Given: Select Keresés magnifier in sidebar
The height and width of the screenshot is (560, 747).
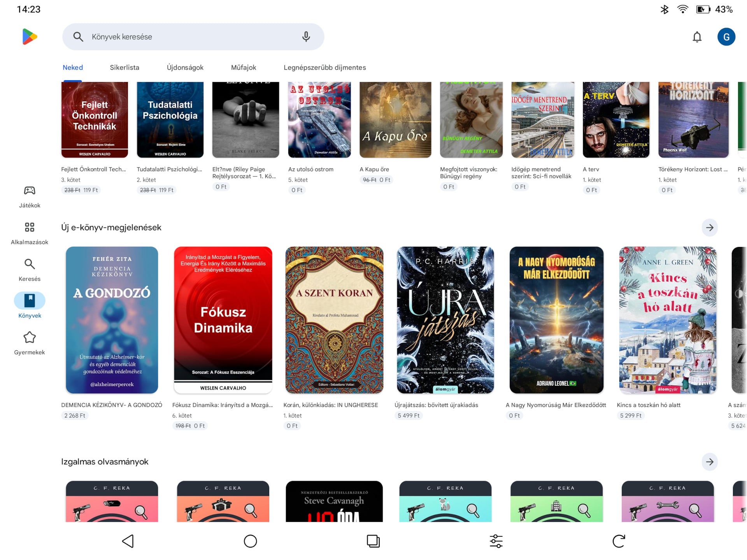Looking at the screenshot, I should [x=30, y=270].
